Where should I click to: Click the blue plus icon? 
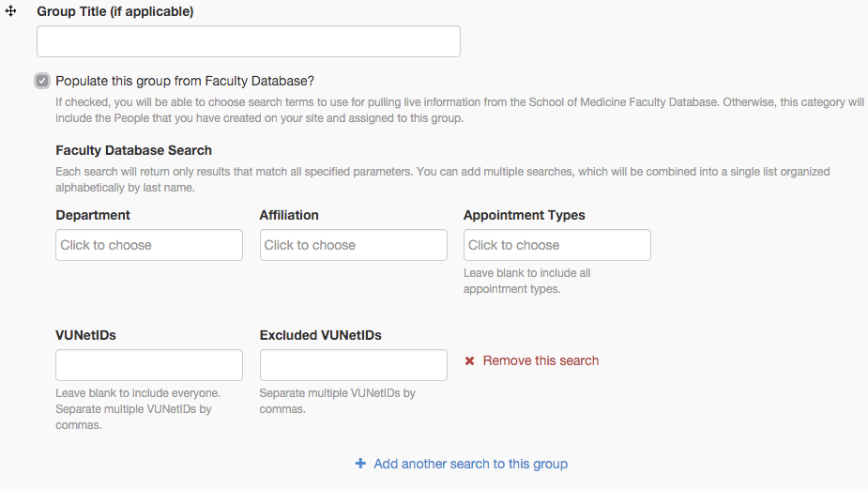360,464
